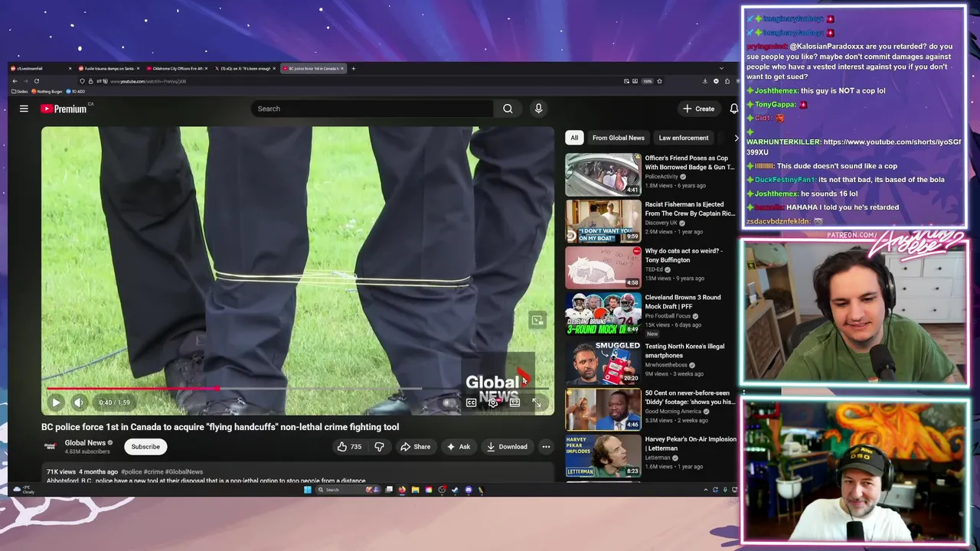This screenshot has width=980, height=551.
Task: Mute the video volume icon
Action: (78, 403)
